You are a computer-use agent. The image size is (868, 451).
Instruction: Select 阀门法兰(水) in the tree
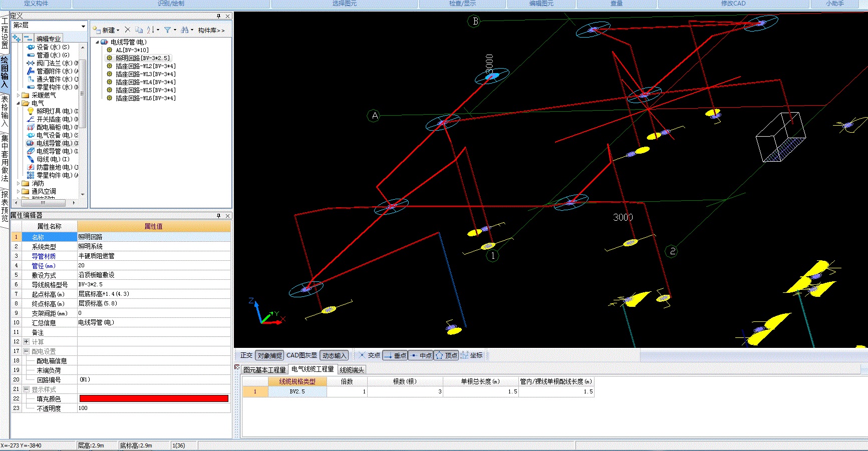coord(52,63)
